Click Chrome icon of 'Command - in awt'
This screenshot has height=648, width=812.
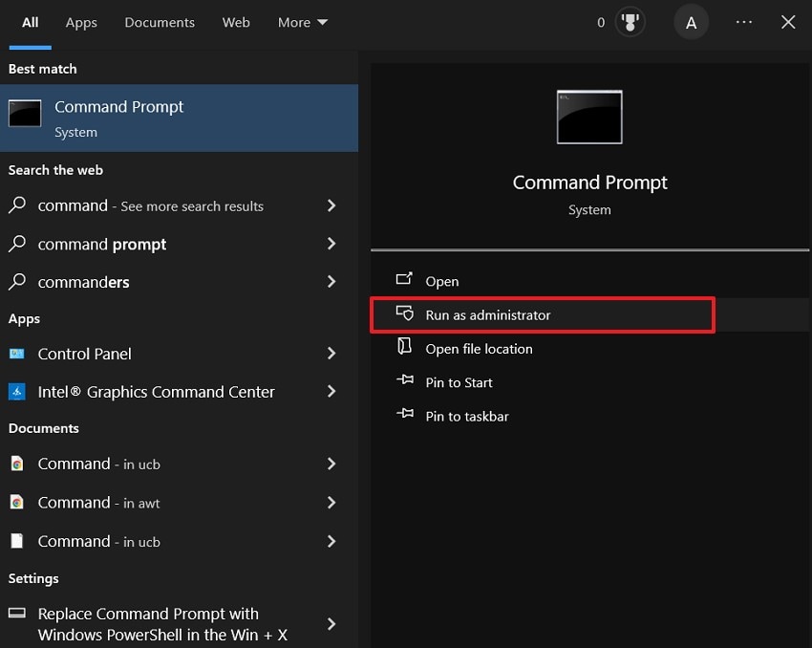16,502
